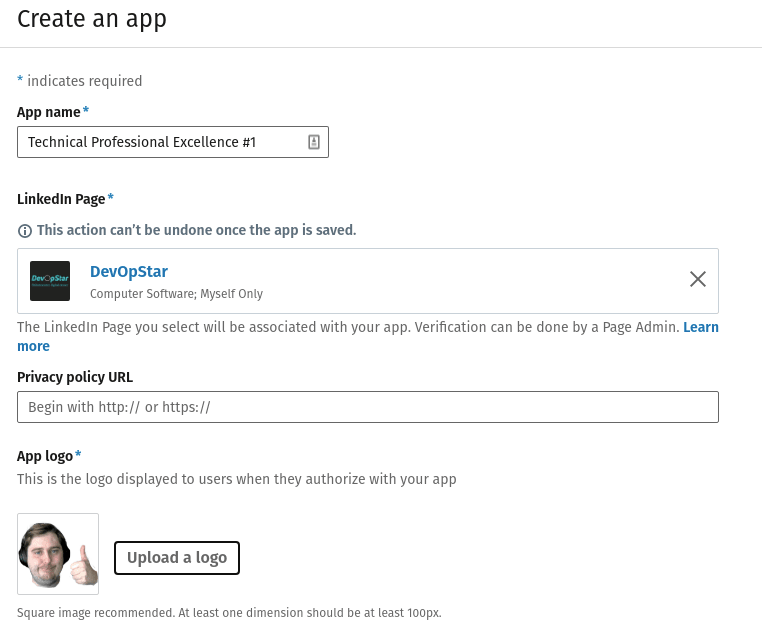The height and width of the screenshot is (638, 762).
Task: Click the App logo label
Action: click(45, 456)
